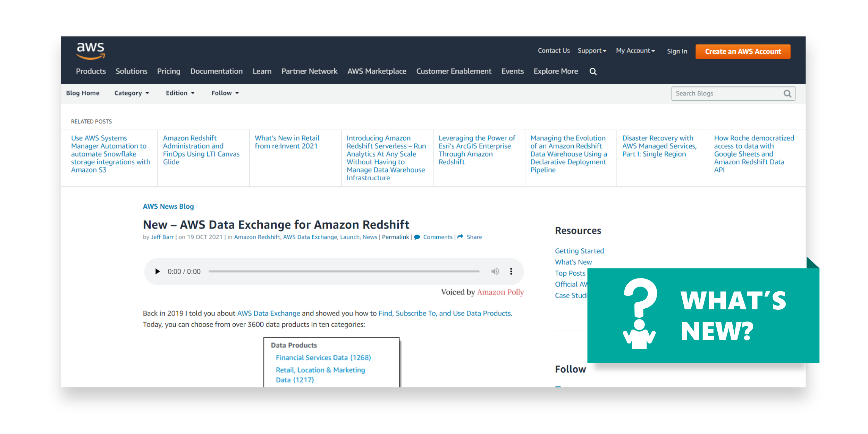Click the Comments link

tap(438, 237)
